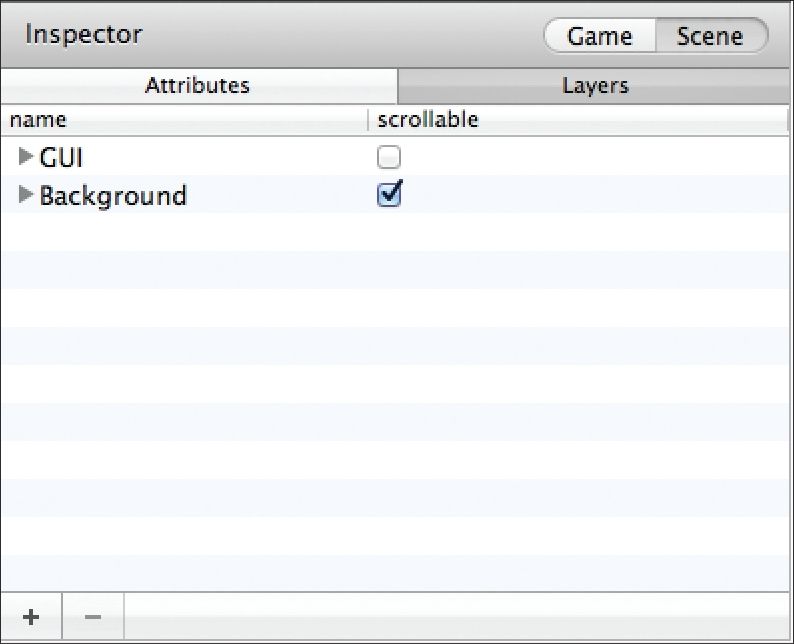Remove a layer using the minus button
The height and width of the screenshot is (644, 794).
coord(93,617)
